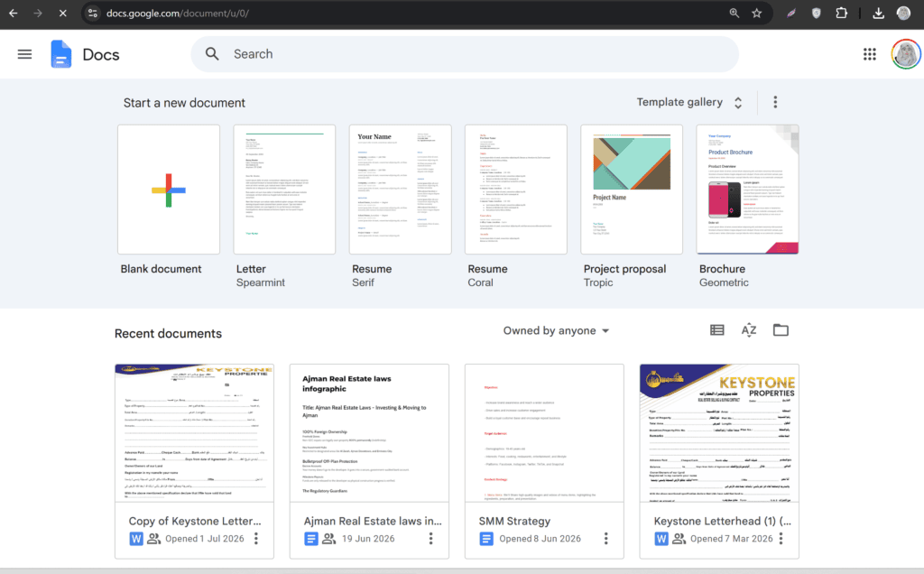Stop loading the page

62,13
